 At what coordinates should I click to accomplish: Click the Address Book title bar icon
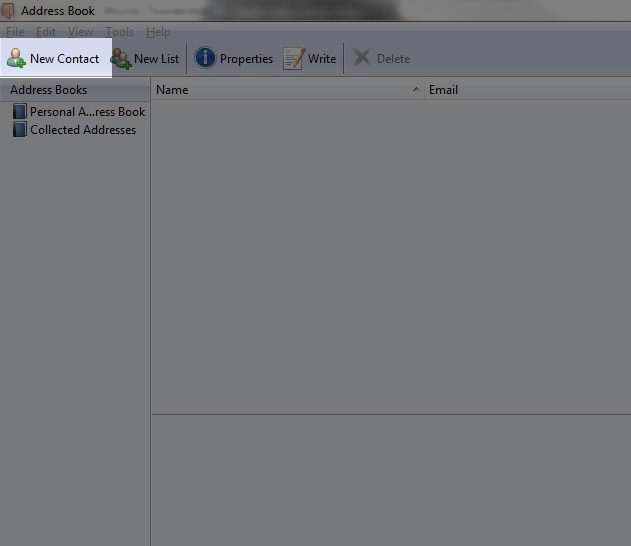pos(10,11)
